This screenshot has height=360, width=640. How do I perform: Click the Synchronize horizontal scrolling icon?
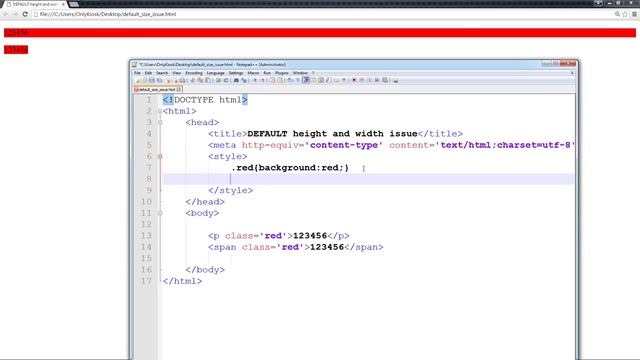pos(280,80)
